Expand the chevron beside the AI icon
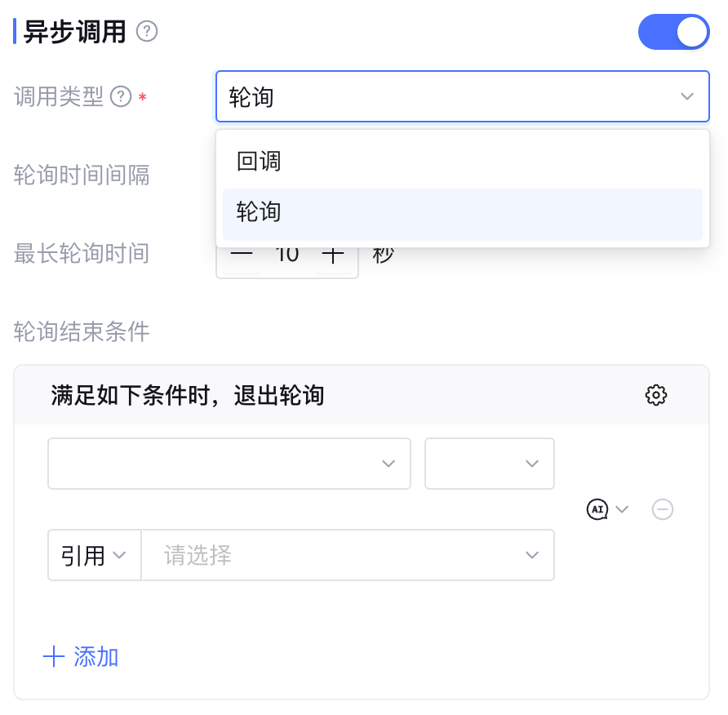 point(622,509)
